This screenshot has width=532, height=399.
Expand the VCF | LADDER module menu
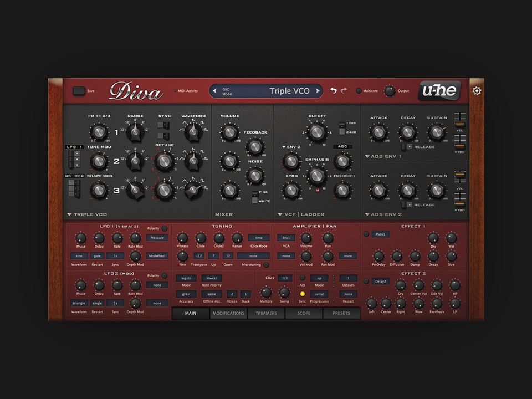point(301,214)
